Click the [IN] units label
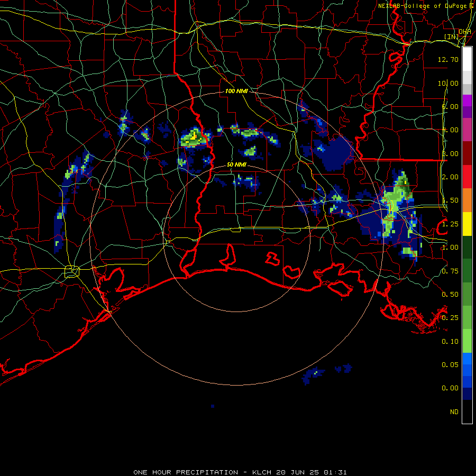The image size is (476, 476). pos(452,36)
